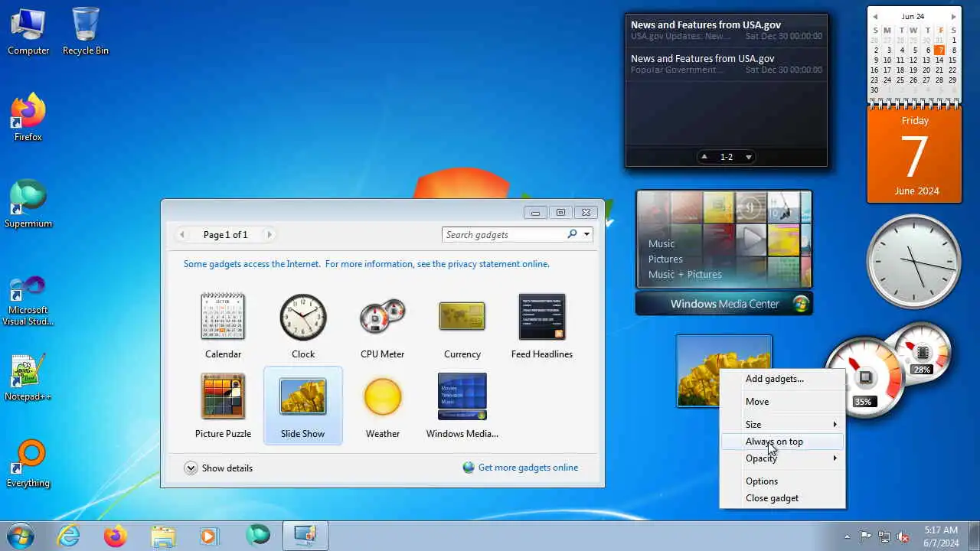
Task: Open the Popular Government headline
Action: coord(727,64)
